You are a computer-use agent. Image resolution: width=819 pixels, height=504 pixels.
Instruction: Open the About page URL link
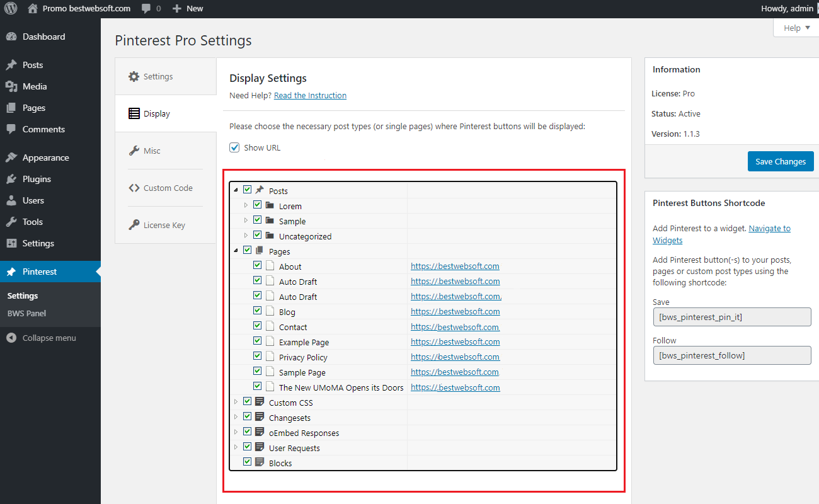[455, 266]
